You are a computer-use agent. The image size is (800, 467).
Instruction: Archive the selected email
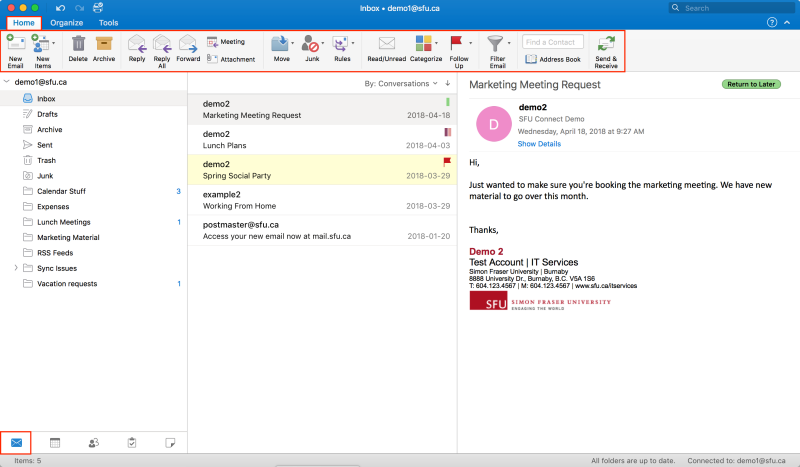pos(104,44)
